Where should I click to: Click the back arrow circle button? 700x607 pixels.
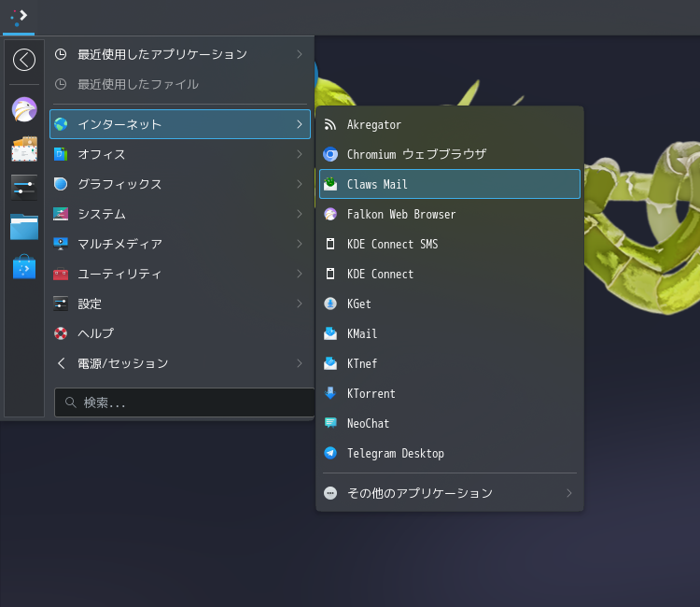tap(24, 60)
